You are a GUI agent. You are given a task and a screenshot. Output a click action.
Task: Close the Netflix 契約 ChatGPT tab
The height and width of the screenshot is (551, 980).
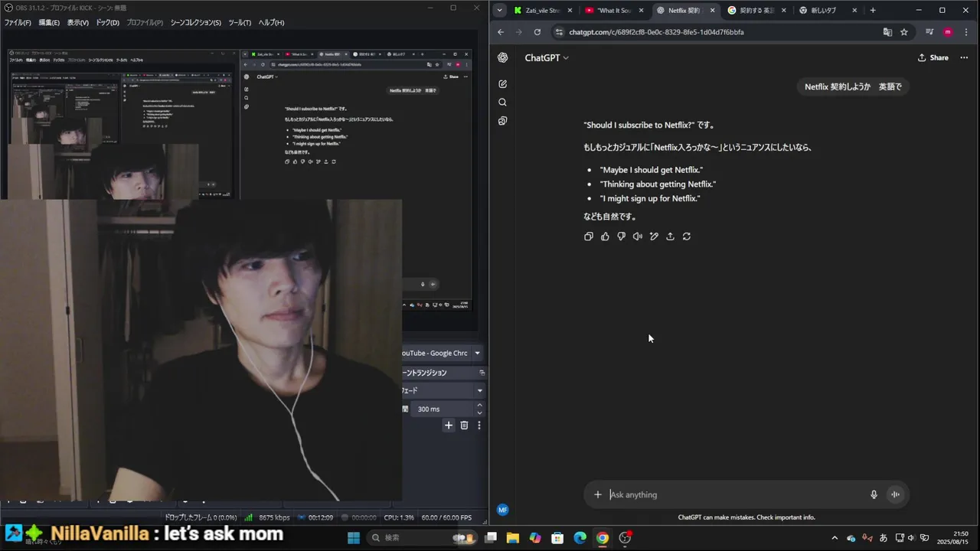coord(712,11)
